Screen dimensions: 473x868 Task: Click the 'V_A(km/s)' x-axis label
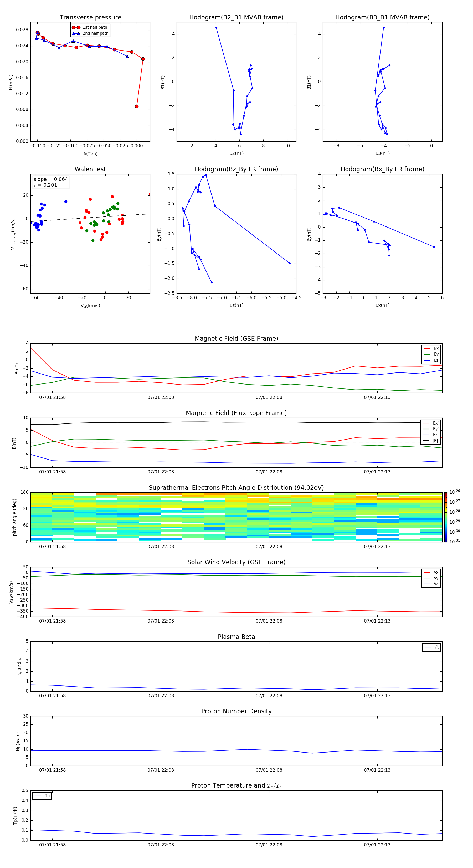point(90,306)
